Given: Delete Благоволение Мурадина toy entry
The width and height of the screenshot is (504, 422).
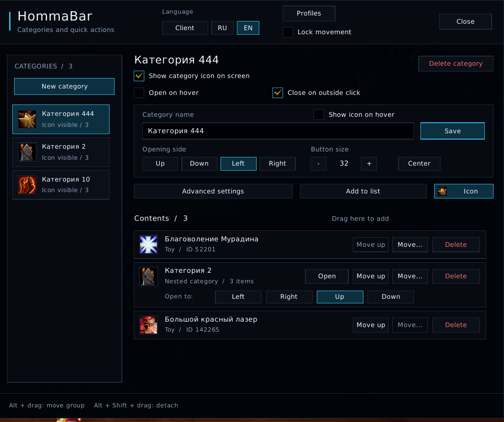Looking at the screenshot, I should pos(456,245).
